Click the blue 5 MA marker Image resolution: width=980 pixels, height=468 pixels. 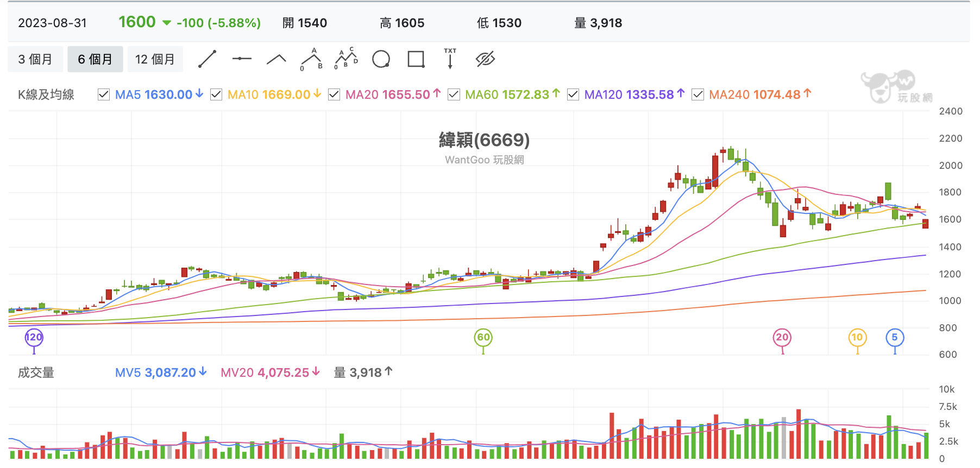[x=895, y=337]
